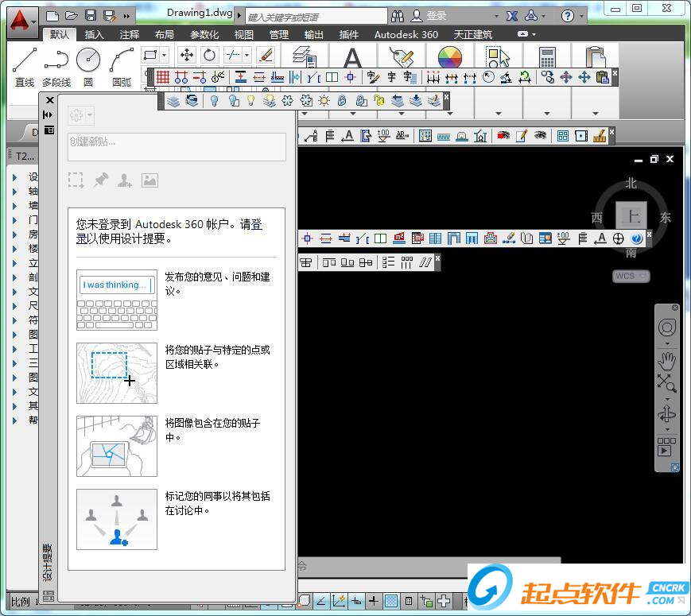Expand the 轴 tree item arrow
The height and width of the screenshot is (616, 691).
click(x=15, y=192)
